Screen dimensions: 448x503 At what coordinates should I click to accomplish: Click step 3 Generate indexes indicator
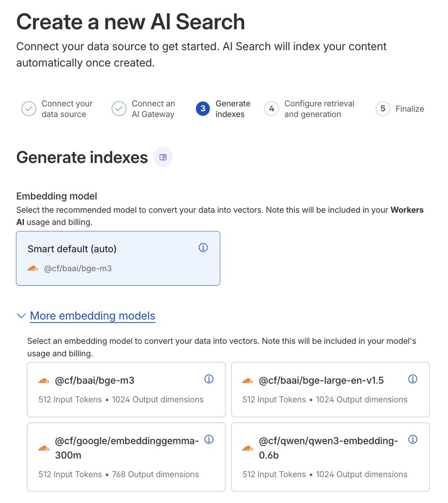(x=203, y=109)
